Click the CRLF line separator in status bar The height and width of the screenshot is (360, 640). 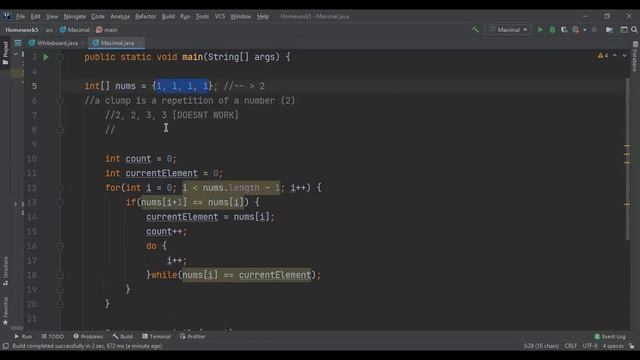tap(570, 346)
